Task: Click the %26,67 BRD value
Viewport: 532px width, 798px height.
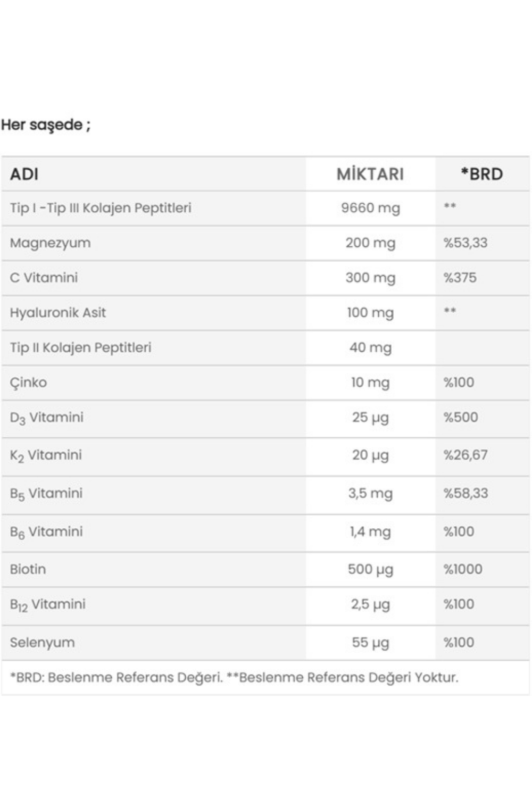Action: click(465, 455)
